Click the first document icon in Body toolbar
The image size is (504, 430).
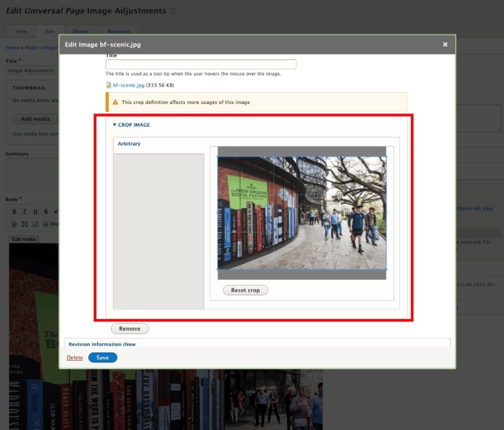pyautogui.click(x=14, y=224)
